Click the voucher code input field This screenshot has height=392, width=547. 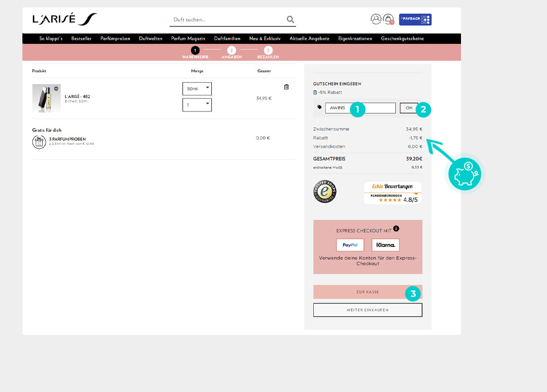click(x=361, y=108)
